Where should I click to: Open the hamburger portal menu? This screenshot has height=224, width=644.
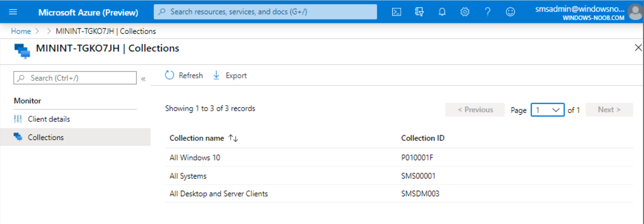point(13,12)
